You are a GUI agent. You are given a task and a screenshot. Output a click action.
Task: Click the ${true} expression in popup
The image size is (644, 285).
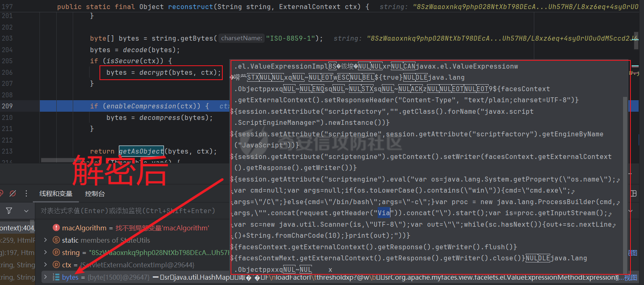click(388, 78)
